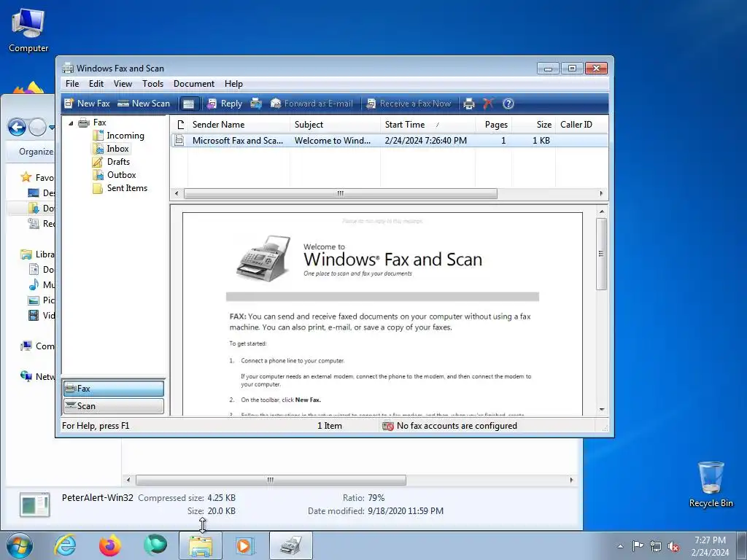Click the blue Help icon
This screenshot has height=560, width=747.
tap(508, 104)
